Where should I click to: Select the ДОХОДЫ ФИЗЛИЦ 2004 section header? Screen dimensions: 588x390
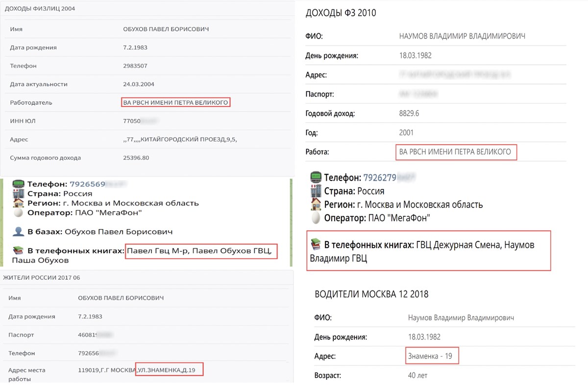tap(40, 8)
